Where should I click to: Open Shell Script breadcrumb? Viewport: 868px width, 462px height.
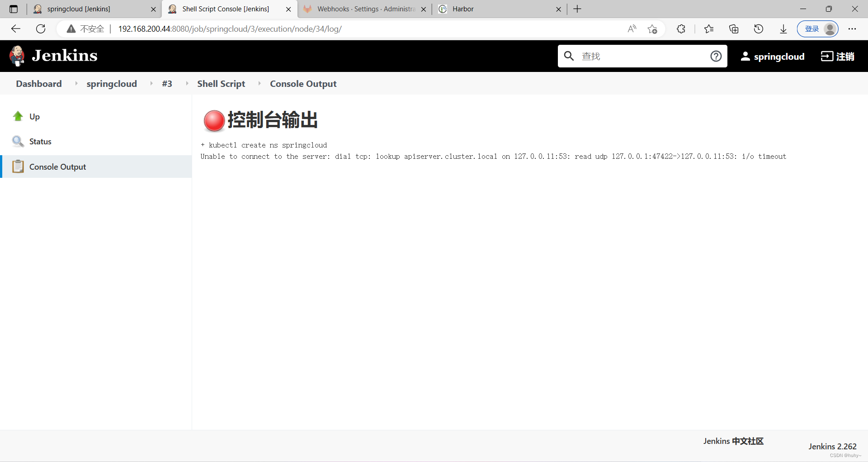[221, 84]
